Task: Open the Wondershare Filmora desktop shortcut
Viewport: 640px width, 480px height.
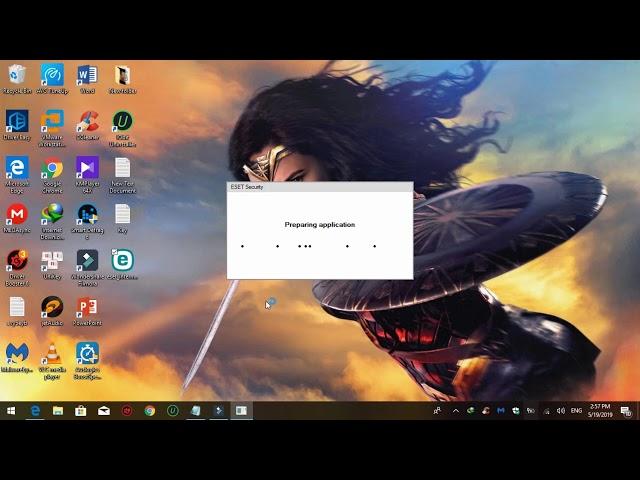Action: pyautogui.click(x=87, y=268)
